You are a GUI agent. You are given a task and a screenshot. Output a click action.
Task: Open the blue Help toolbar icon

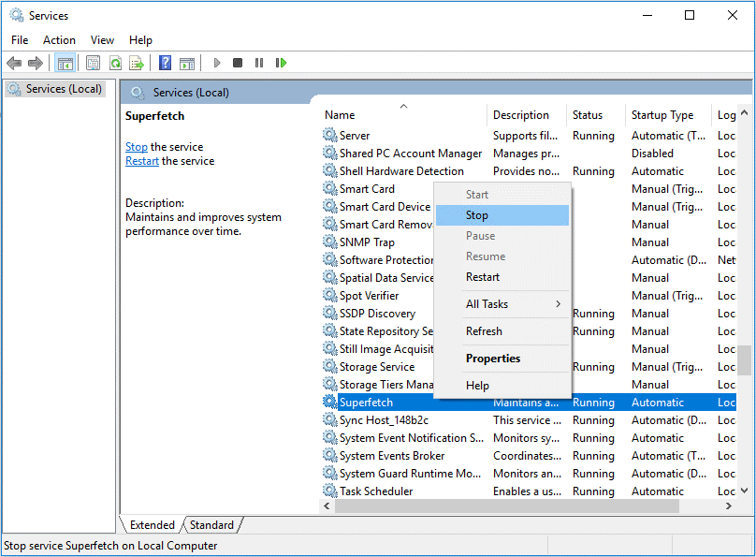(x=165, y=63)
